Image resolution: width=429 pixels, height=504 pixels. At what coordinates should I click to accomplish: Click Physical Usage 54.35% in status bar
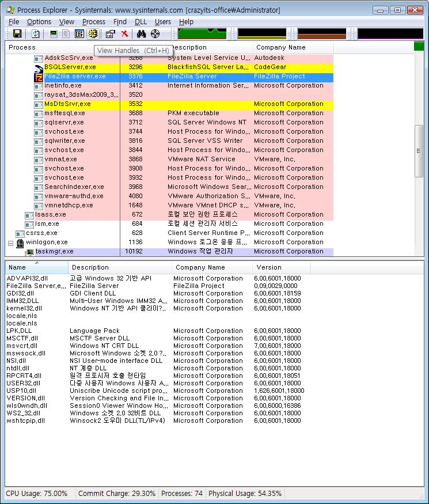click(245, 494)
